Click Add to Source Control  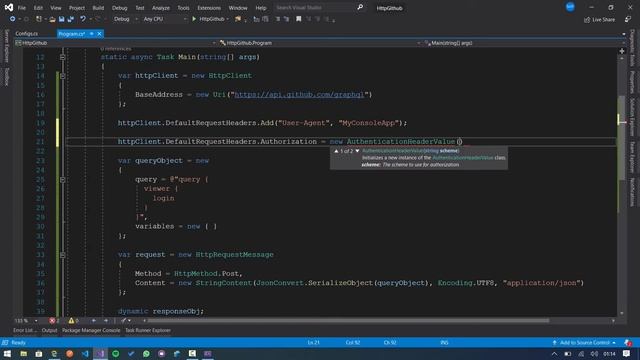coord(584,342)
